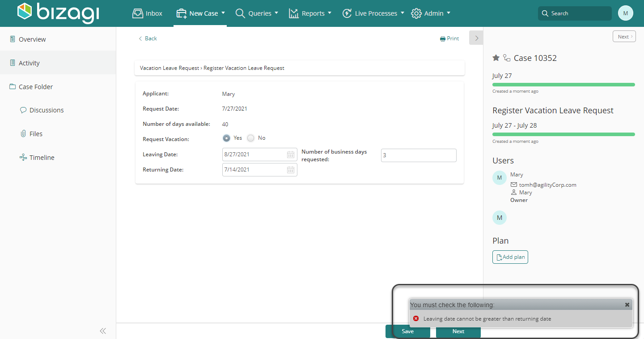Click the Overview document icon

[x=12, y=39]
